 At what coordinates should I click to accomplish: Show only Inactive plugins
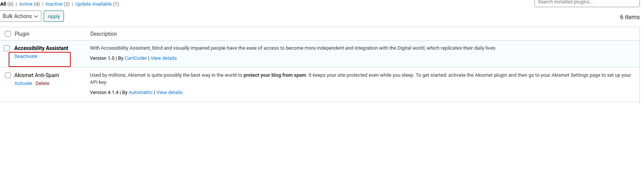point(53,4)
